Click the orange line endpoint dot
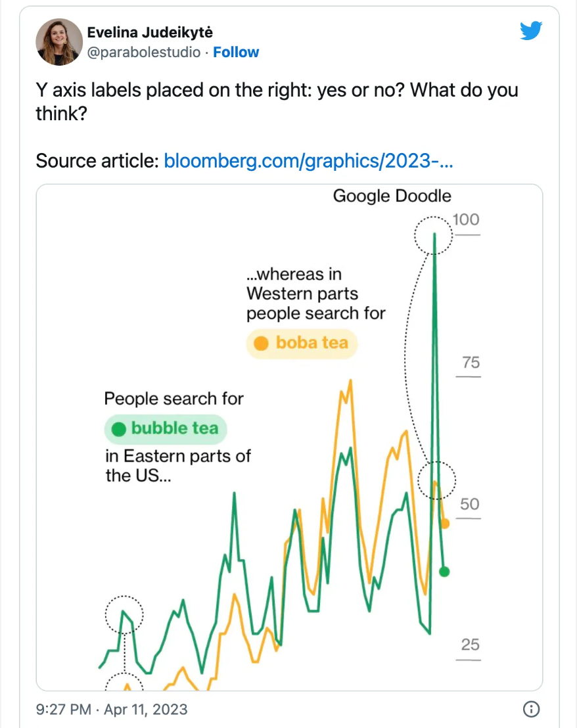The height and width of the screenshot is (728, 577). [x=445, y=523]
